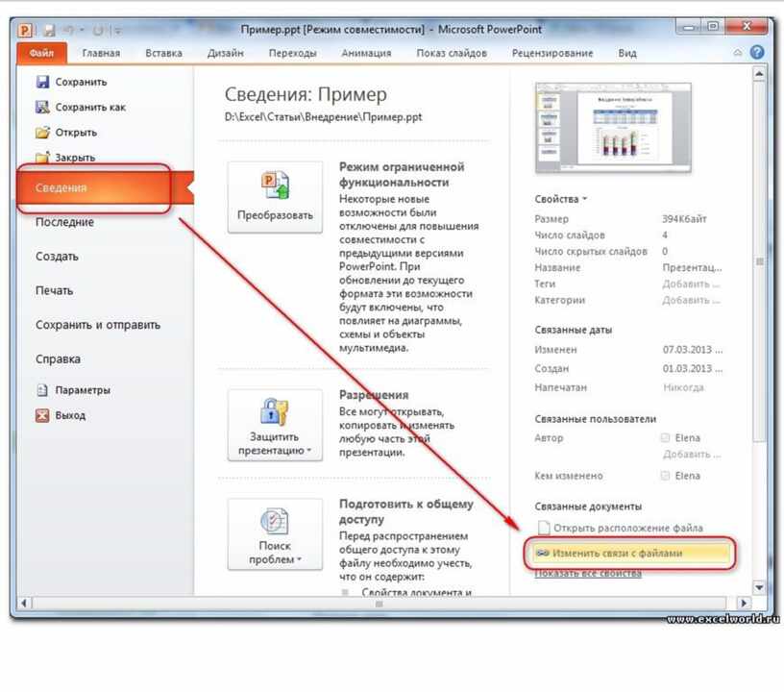Click the Показать все свойства link
The height and width of the screenshot is (692, 784).
588,574
